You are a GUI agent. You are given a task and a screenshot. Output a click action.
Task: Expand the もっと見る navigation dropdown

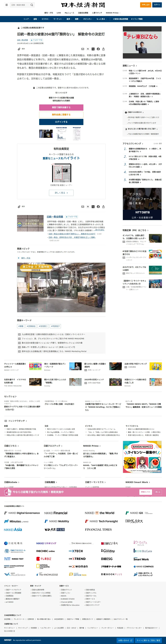click(x=102, y=19)
